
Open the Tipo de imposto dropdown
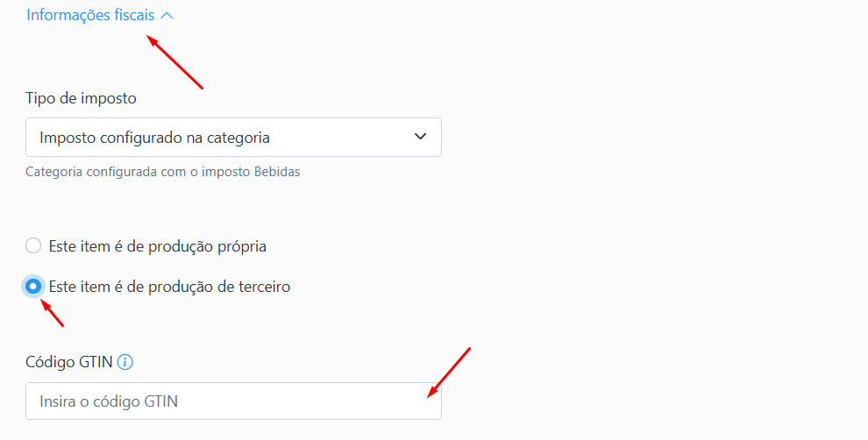pyautogui.click(x=233, y=137)
